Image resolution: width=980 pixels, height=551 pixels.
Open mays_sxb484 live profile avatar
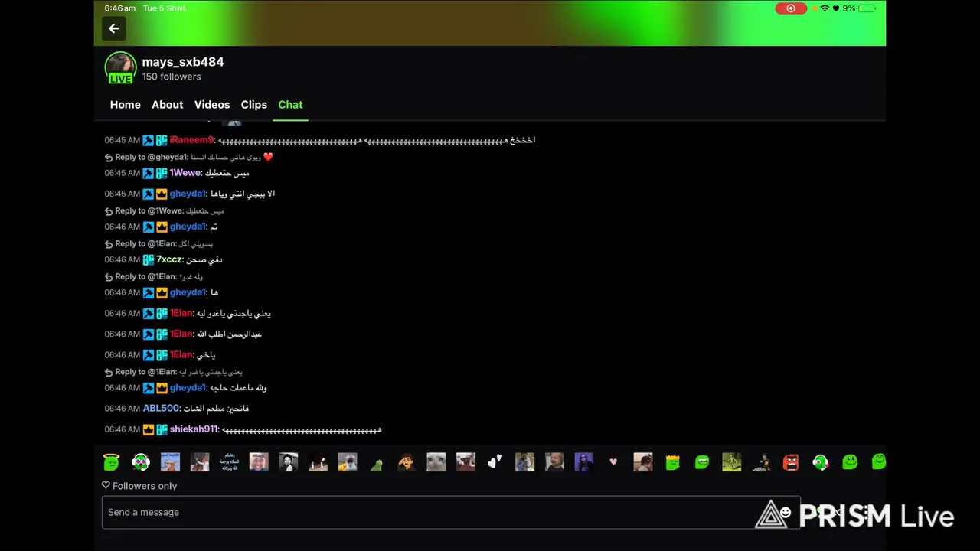point(120,68)
